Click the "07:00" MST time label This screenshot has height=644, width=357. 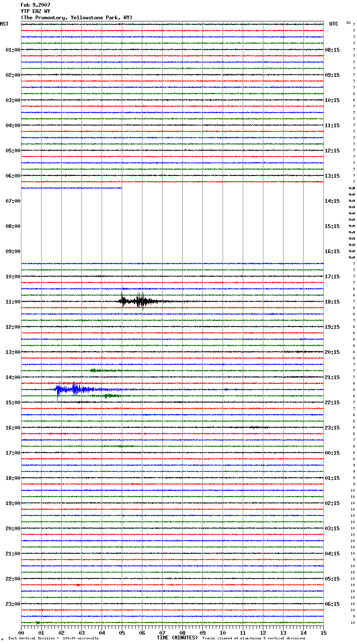click(13, 201)
